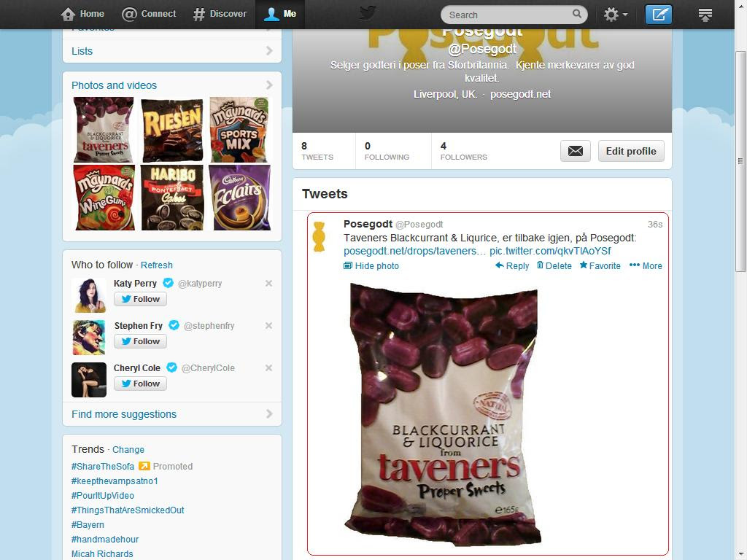Click Stephen Fry's verified badge
Image resolution: width=747 pixels, height=560 pixels.
click(x=174, y=325)
